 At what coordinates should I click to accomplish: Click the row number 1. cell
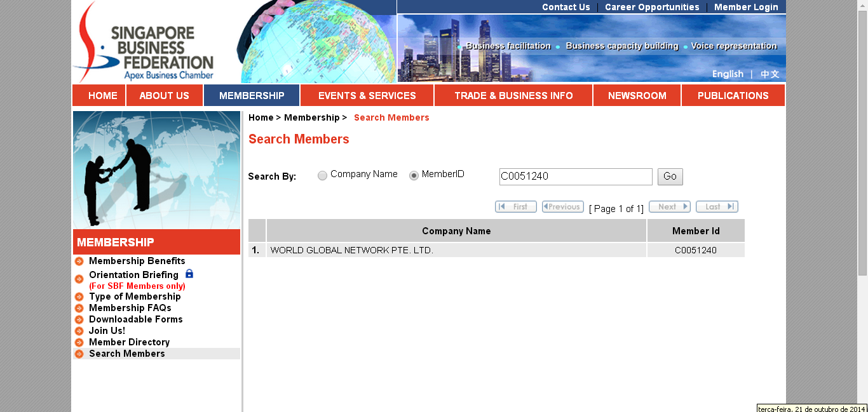257,250
